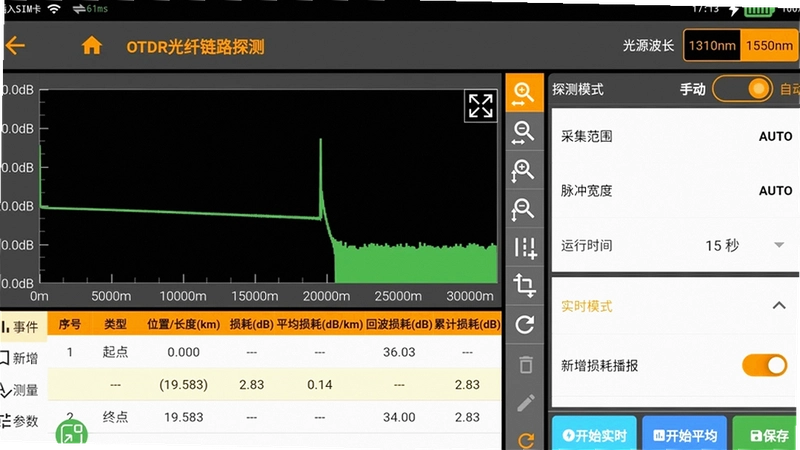Open the 采集范围 AUTO setting
The height and width of the screenshot is (450, 800).
point(674,136)
